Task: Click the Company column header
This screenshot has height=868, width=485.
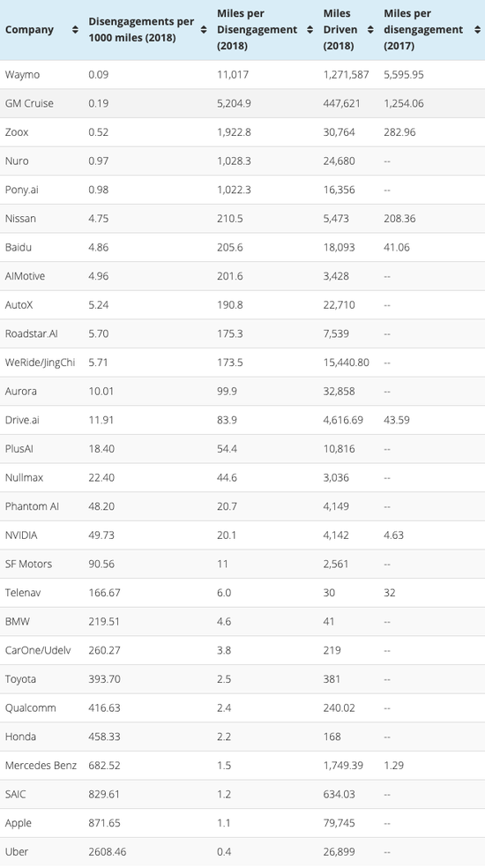Action: tap(29, 30)
